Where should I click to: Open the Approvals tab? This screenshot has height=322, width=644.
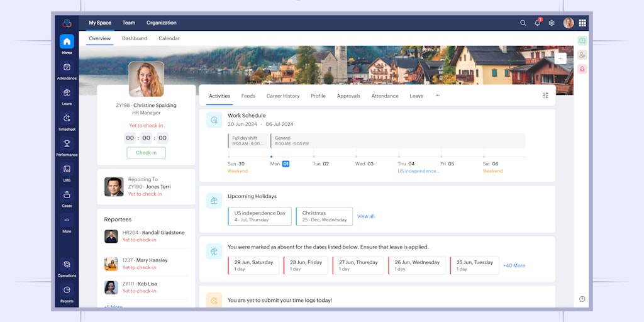[x=348, y=96]
